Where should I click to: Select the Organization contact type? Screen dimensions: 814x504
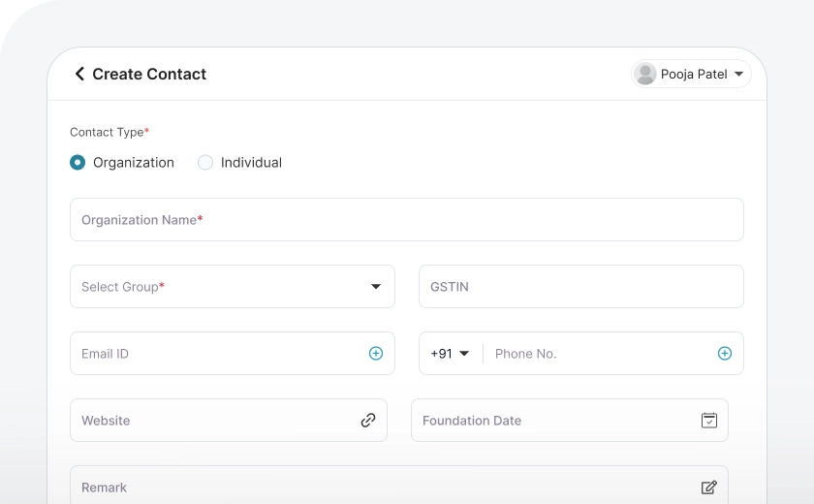[78, 163]
